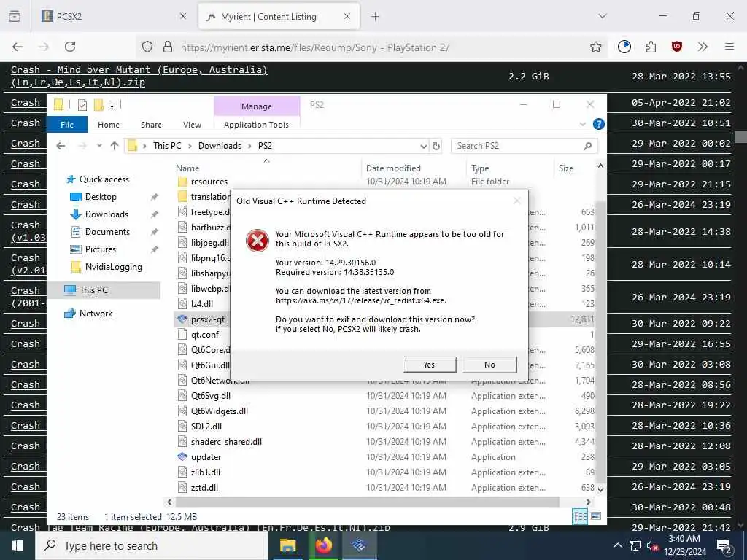Open the Share ribbon tab
Viewport: 747px width, 560px height.
[x=151, y=124]
